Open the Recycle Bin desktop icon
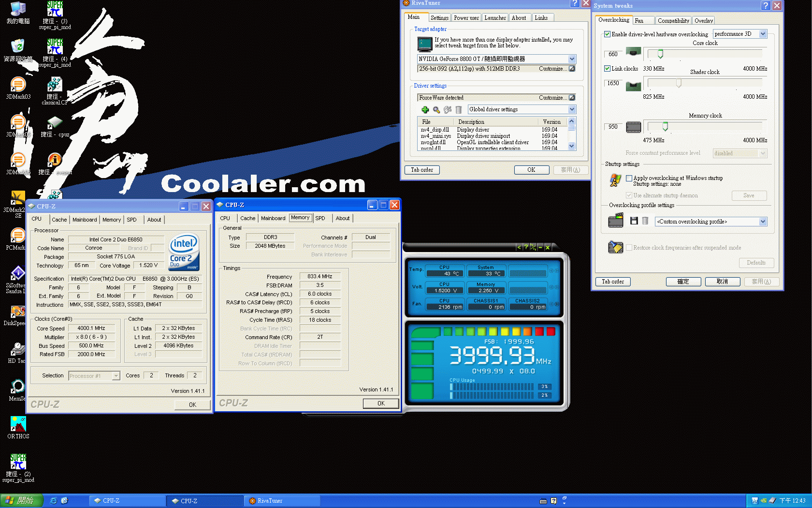Viewport: 812px width, 508px height. [x=18, y=50]
